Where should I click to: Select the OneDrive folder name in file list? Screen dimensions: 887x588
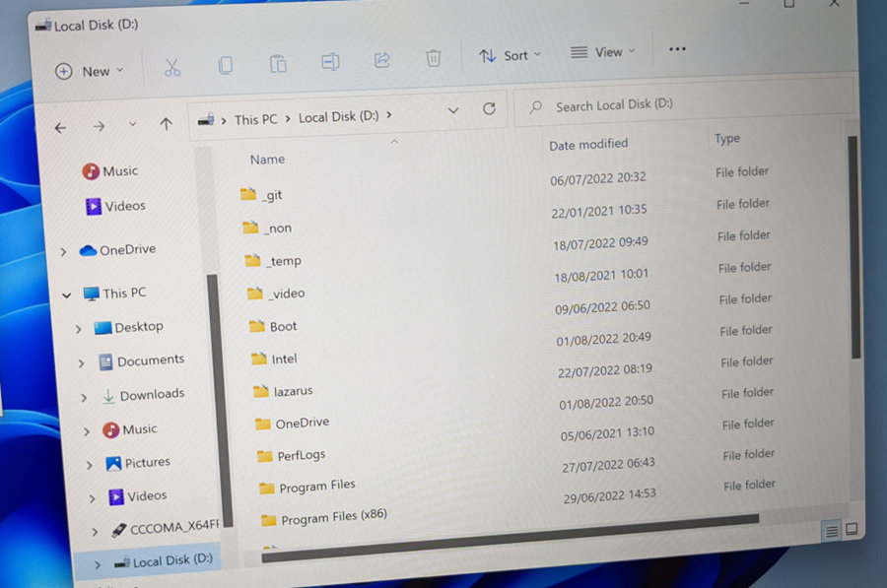[x=303, y=423]
